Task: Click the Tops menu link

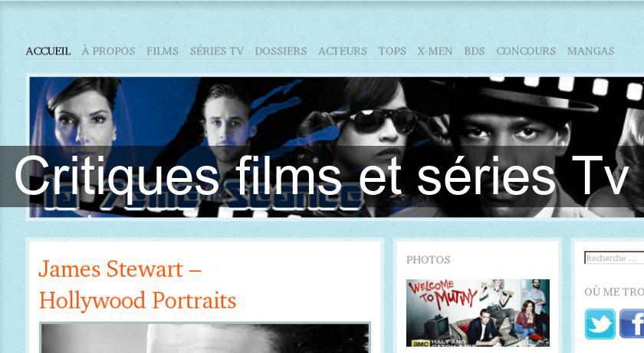Action: (x=393, y=51)
